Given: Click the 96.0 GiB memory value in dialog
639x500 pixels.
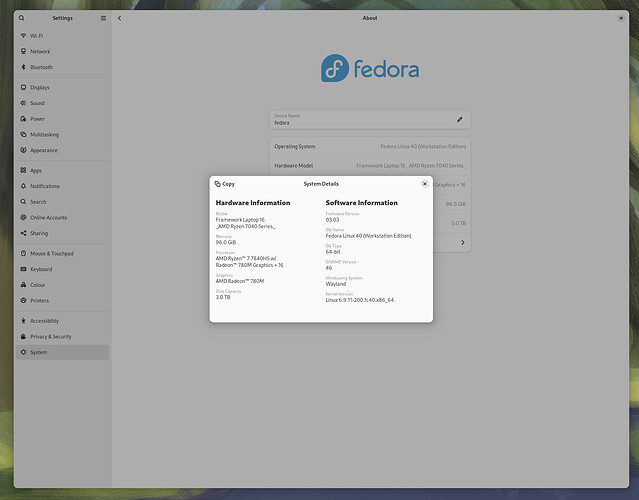Looking at the screenshot, I should 226,242.
